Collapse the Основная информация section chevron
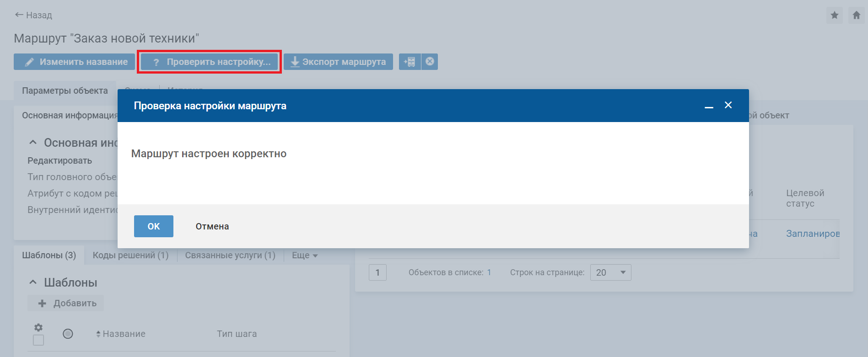Viewport: 868px width, 357px height. coord(33,143)
